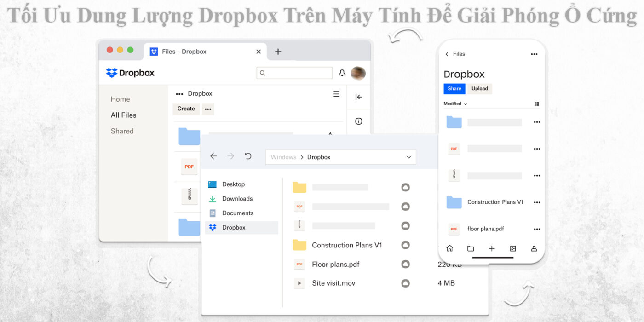
Task: Expand the explorer address bar dropdown
Action: point(408,157)
